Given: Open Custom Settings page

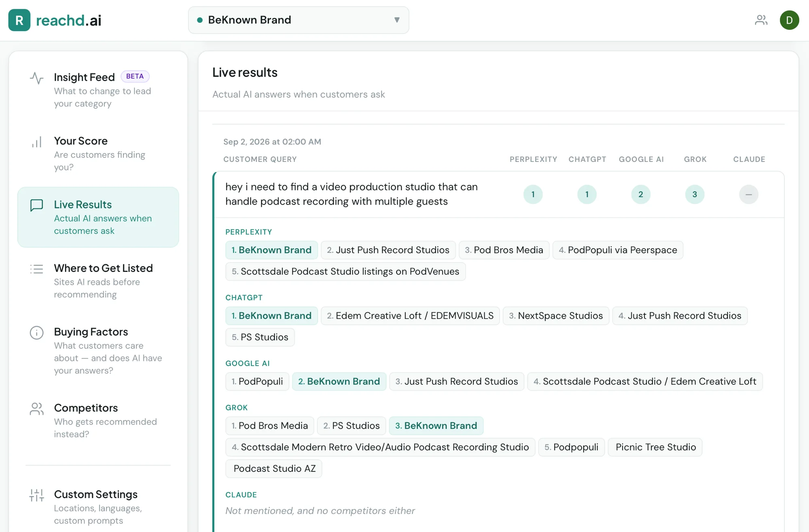Looking at the screenshot, I should [x=98, y=507].
